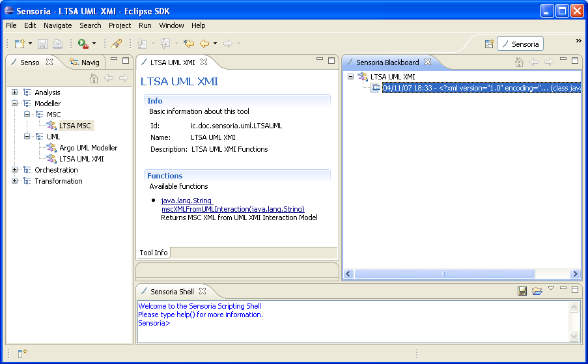Select the Orchestration category label
The width and height of the screenshot is (588, 364).
click(56, 170)
